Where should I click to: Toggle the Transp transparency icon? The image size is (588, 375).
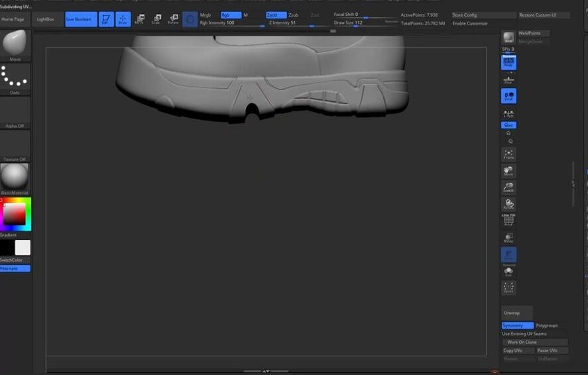tap(508, 237)
